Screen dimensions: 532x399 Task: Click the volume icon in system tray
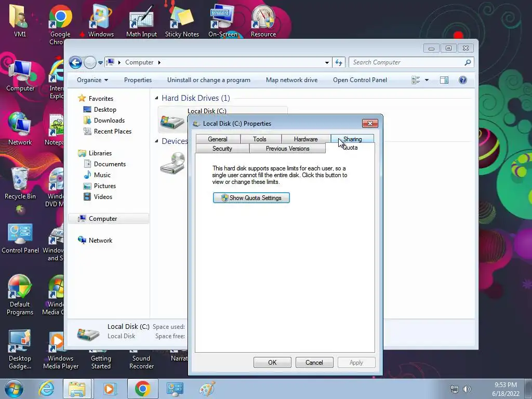467,389
